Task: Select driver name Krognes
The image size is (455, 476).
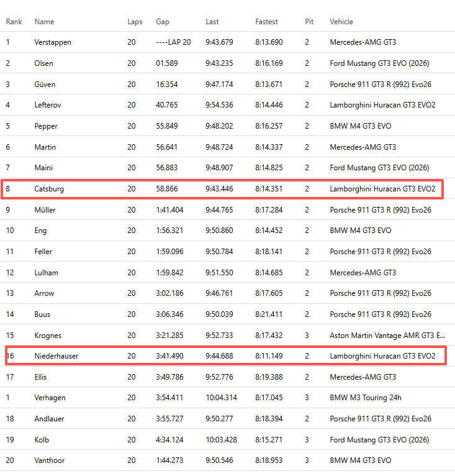Action: coord(48,336)
